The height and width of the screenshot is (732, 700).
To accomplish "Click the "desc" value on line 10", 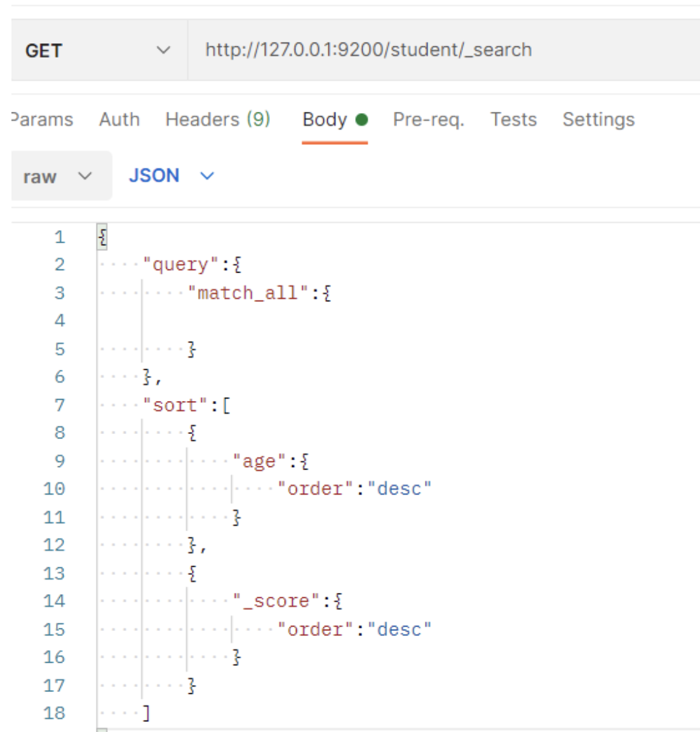I will (400, 489).
